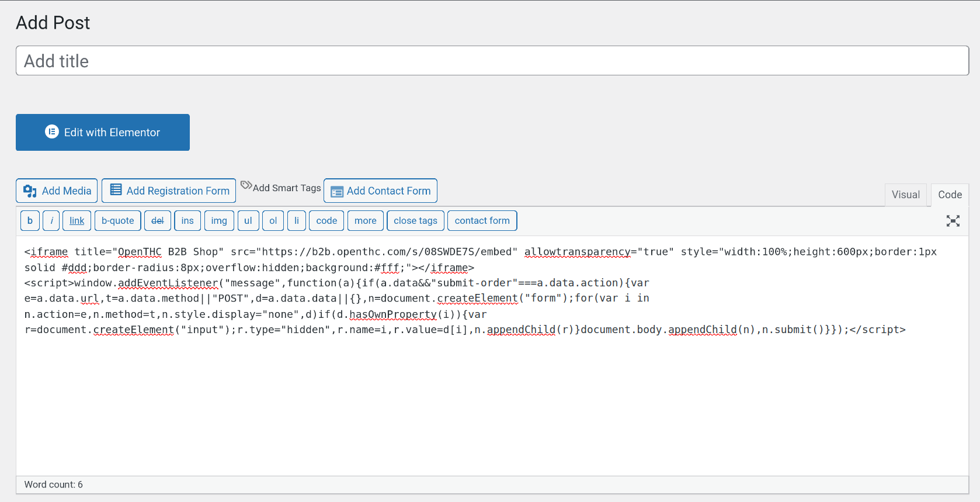The width and height of the screenshot is (980, 502).
Task: Open Add Smart Tags
Action: pos(281,188)
